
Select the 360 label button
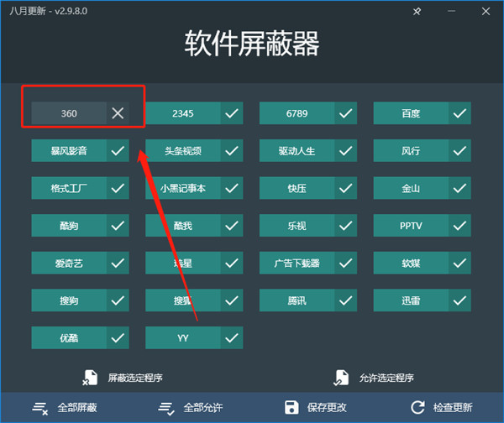(69, 113)
